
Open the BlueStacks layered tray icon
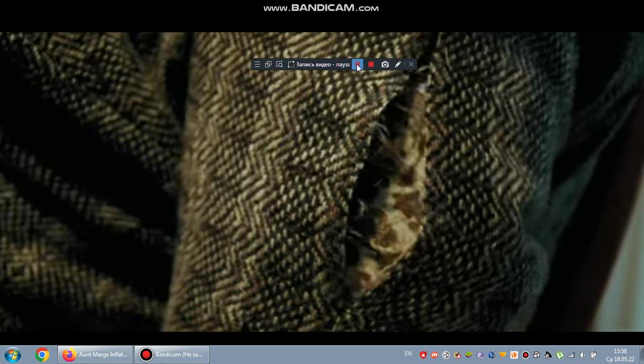(x=469, y=355)
